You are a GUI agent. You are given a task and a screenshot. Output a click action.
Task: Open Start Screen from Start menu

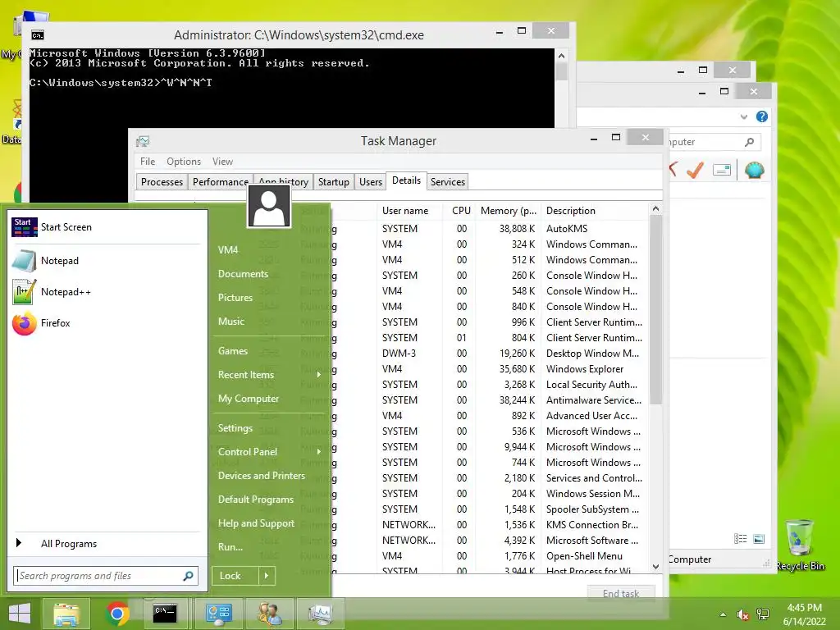(x=106, y=227)
